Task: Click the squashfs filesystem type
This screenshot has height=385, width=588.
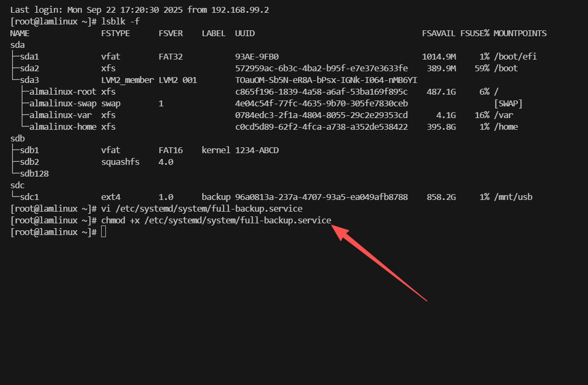Action: [120, 162]
